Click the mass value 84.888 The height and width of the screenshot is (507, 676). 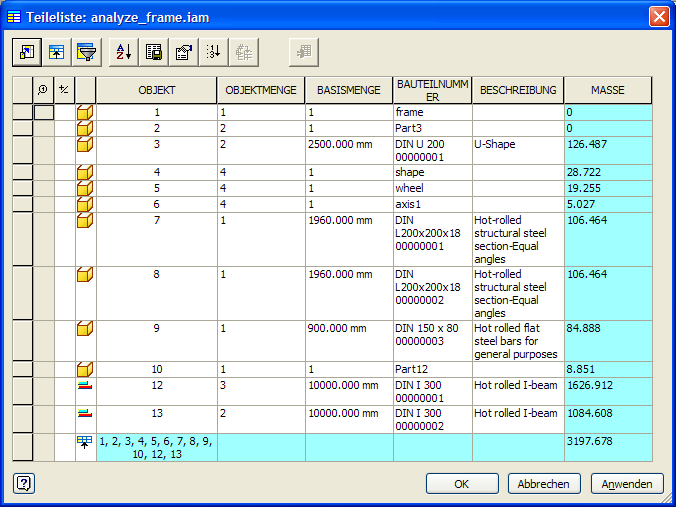coord(608,341)
